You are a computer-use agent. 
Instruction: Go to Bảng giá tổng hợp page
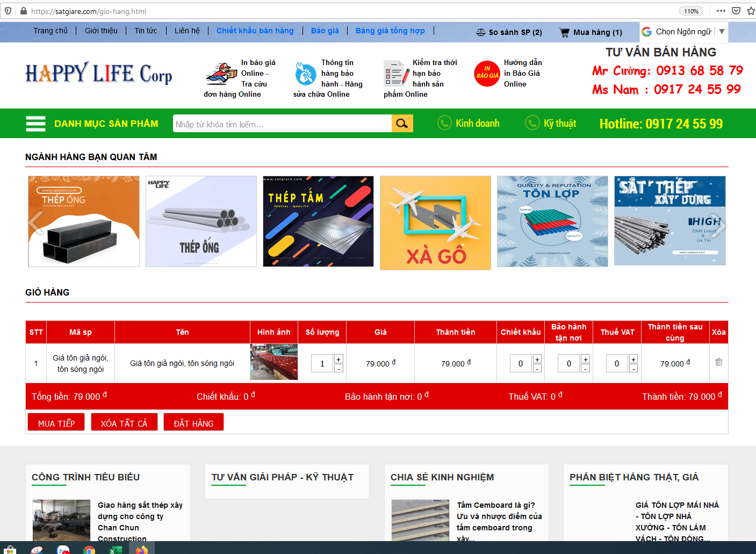click(390, 31)
